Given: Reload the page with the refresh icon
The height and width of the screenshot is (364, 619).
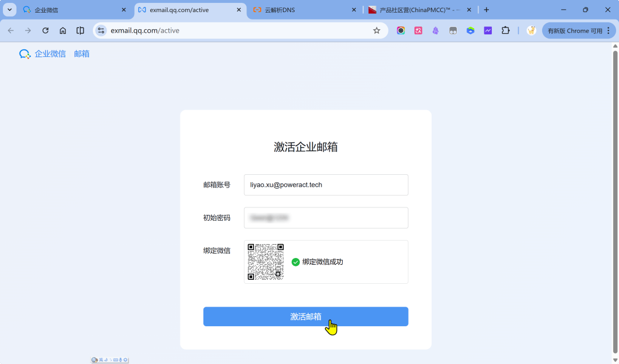Looking at the screenshot, I should pyautogui.click(x=46, y=30).
